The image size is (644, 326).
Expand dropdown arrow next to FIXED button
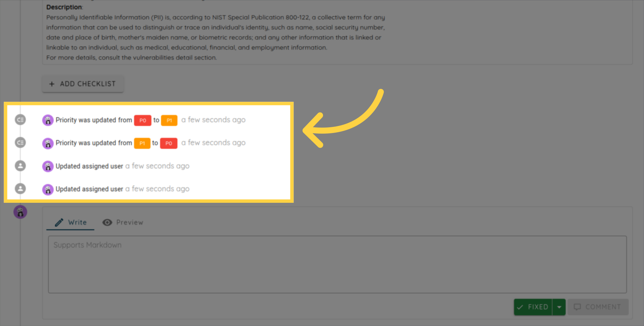pos(559,307)
